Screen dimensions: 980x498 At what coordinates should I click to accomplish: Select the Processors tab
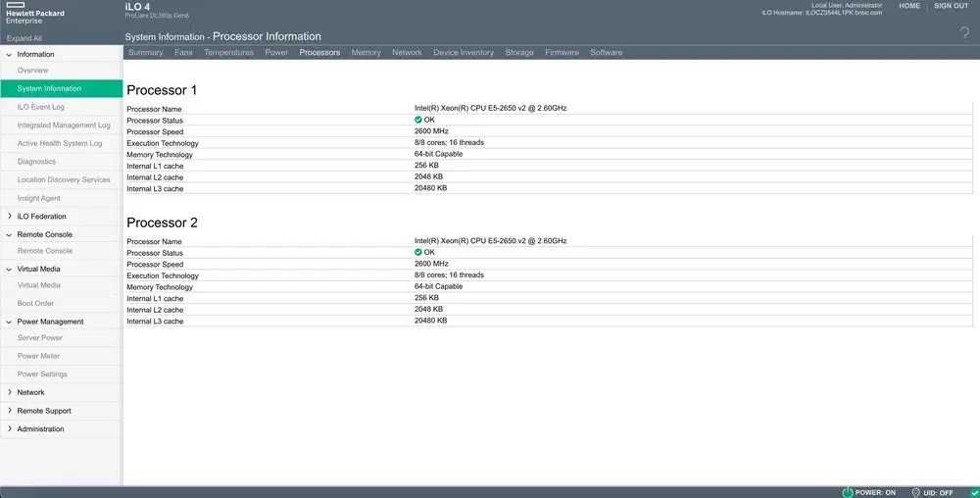pyautogui.click(x=319, y=53)
